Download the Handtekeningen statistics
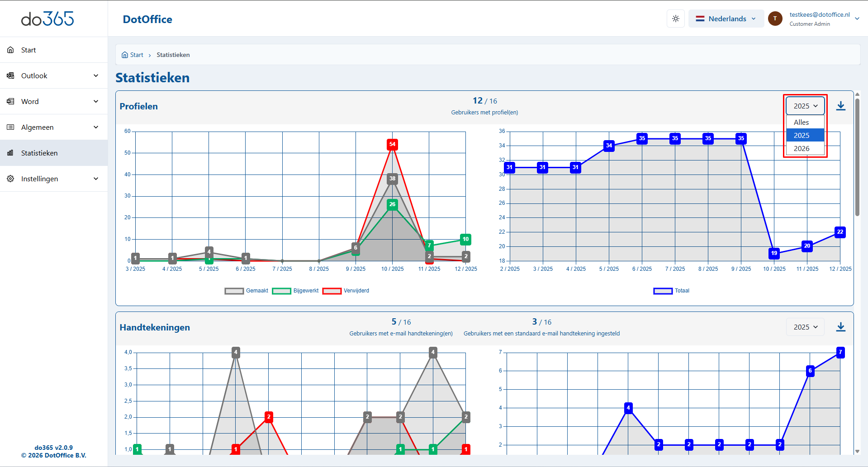This screenshot has height=467, width=868. click(x=840, y=327)
